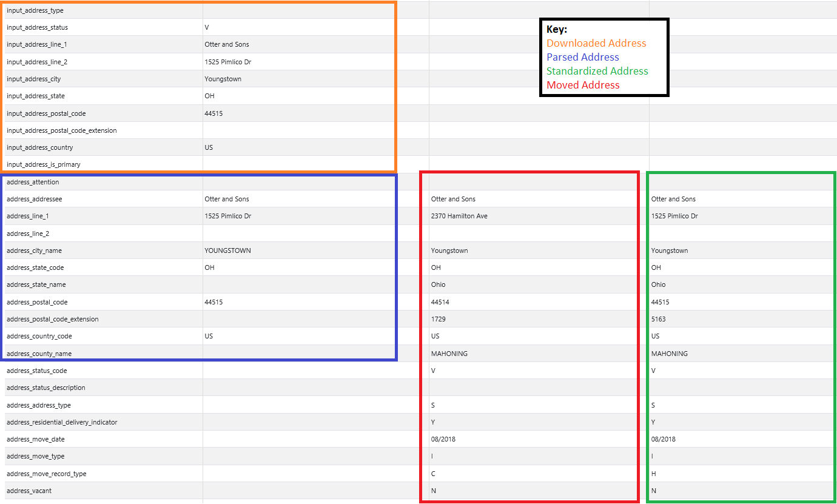Click the input_address_postal_code_extension label
The height and width of the screenshot is (504, 837).
(x=61, y=130)
